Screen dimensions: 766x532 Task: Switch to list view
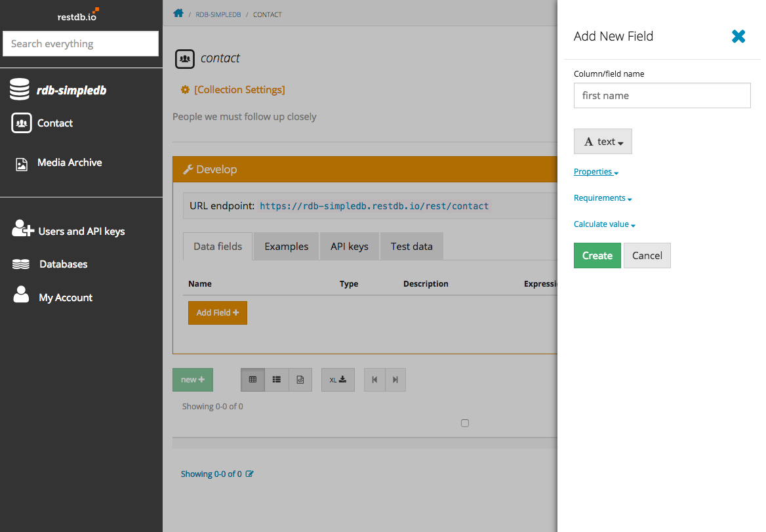point(277,380)
